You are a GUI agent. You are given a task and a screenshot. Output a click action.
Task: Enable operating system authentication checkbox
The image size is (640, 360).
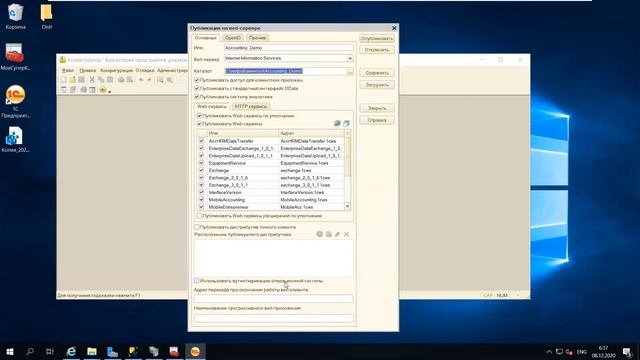[x=197, y=281]
